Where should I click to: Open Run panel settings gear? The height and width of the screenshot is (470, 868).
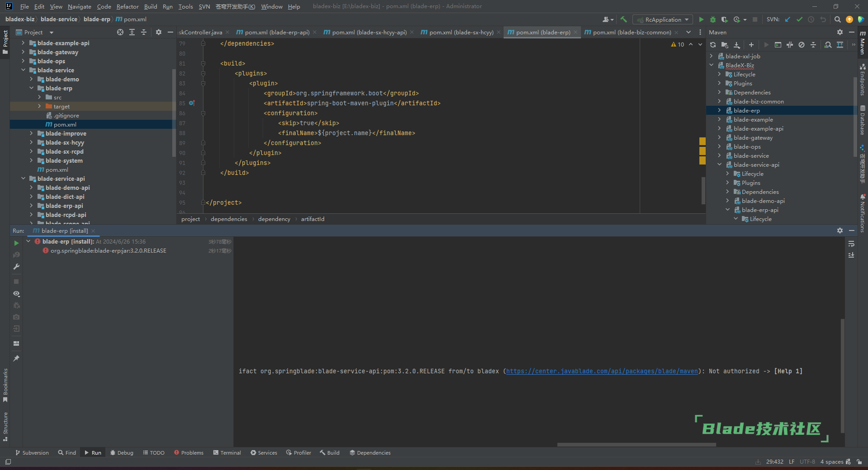pyautogui.click(x=840, y=230)
